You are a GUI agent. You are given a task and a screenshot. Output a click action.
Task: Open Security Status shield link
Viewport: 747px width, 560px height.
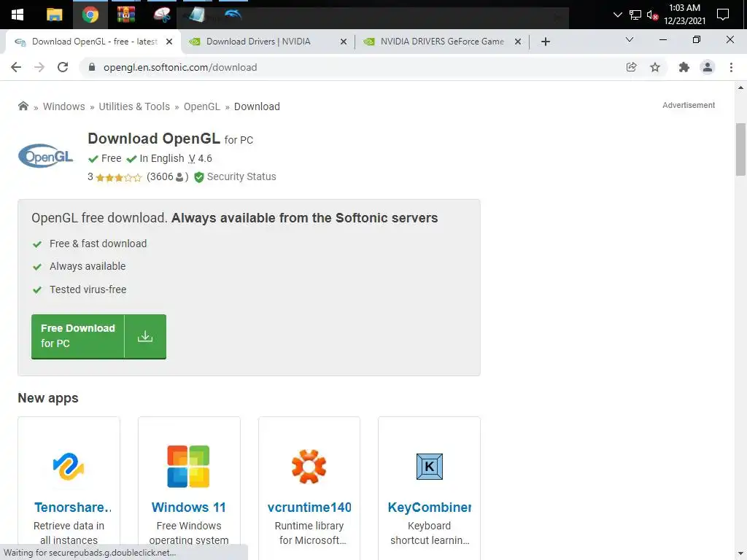point(235,176)
